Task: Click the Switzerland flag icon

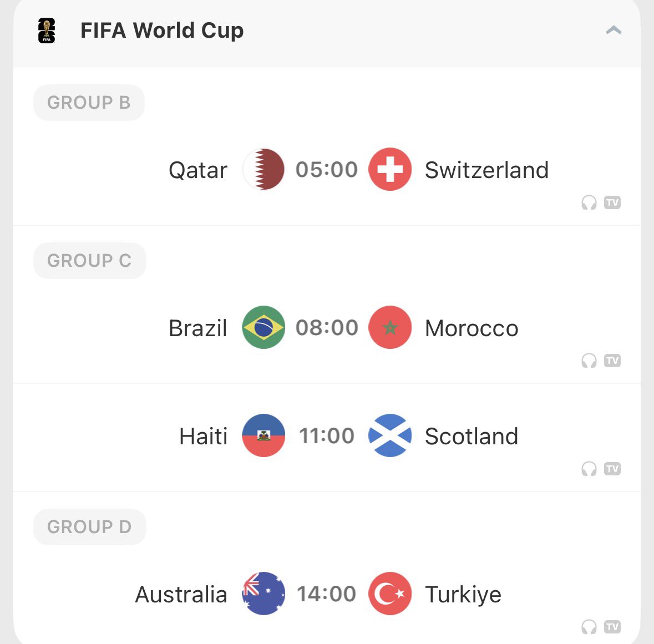Action: tap(390, 169)
